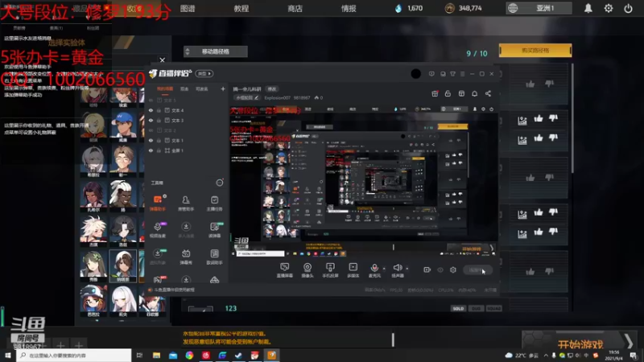The image size is (644, 362).
Task: Select SQUAD match mode
Action: tap(493, 308)
